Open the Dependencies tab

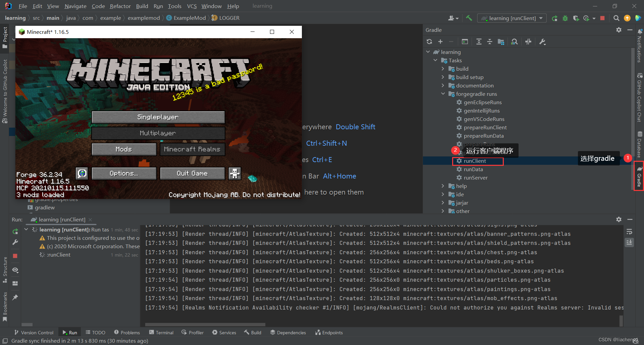pyautogui.click(x=288, y=333)
